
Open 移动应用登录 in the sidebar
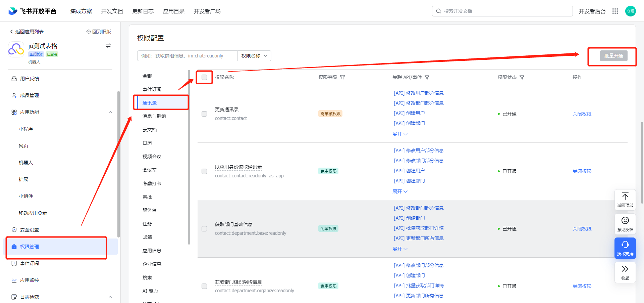pos(33,213)
